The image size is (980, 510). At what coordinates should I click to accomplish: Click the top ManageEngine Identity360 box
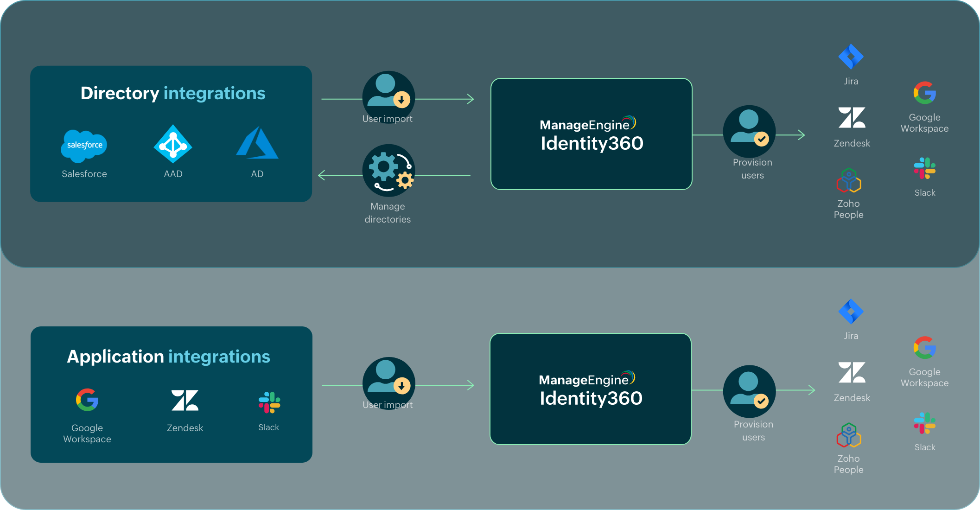pyautogui.click(x=591, y=134)
